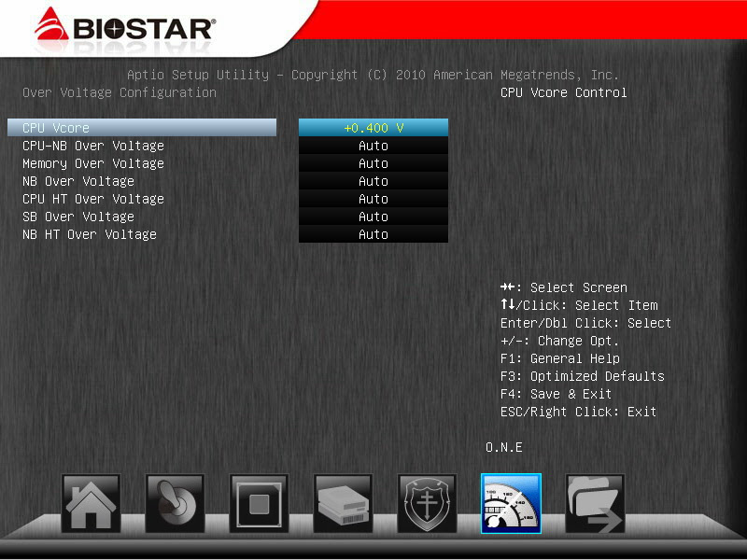Open the CPU Vcore +0.400 V value

click(x=373, y=128)
